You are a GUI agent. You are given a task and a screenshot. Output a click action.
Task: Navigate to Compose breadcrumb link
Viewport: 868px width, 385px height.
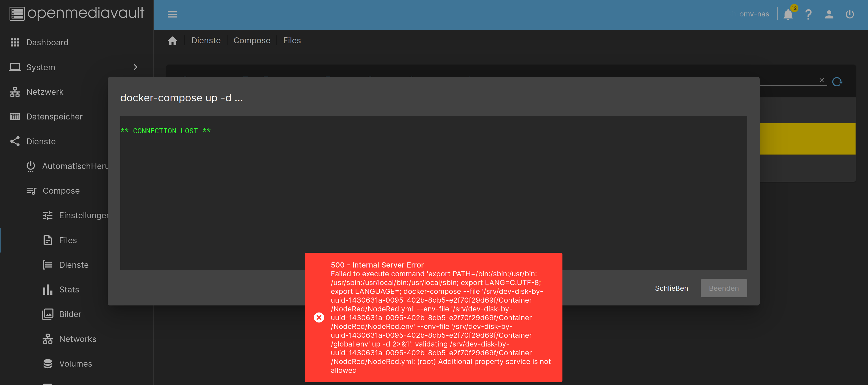(x=252, y=40)
